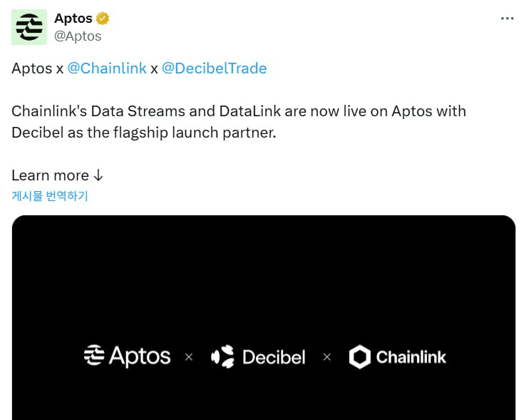The image size is (529, 420).
Task: Open the @Chainlink mention link
Action: tap(106, 68)
